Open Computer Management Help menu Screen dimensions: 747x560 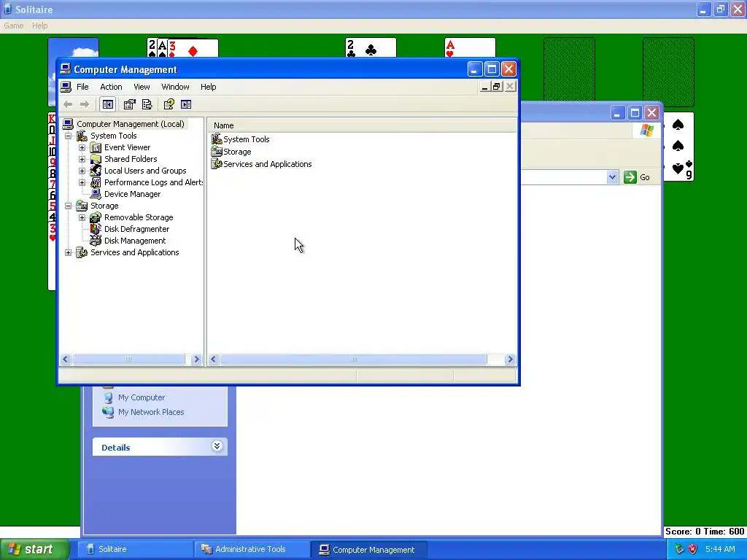[x=208, y=87]
